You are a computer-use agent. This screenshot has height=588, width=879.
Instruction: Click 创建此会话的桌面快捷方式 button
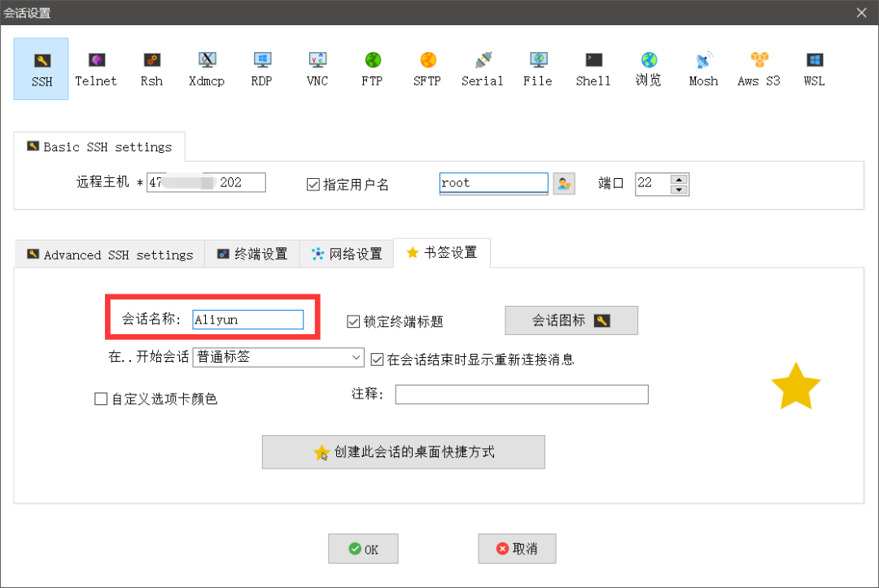(x=403, y=451)
